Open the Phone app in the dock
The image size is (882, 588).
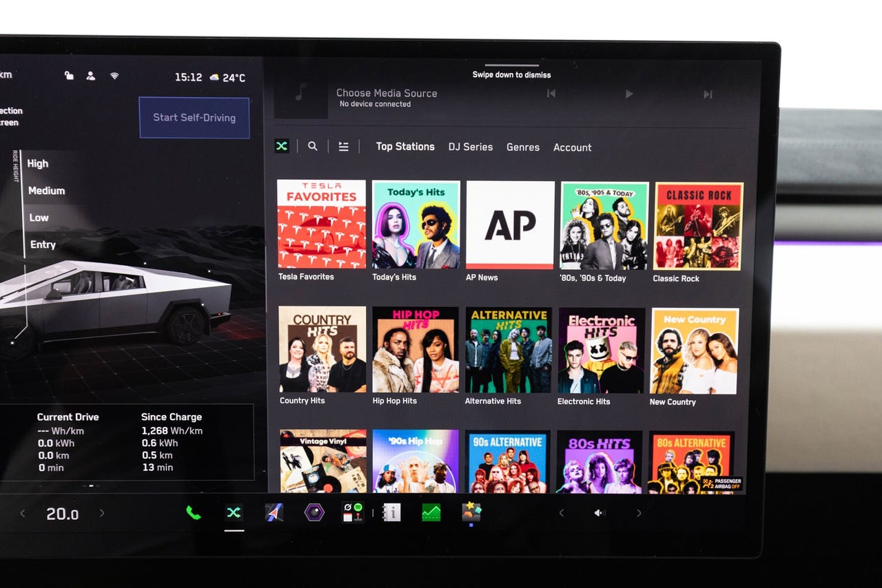[194, 512]
